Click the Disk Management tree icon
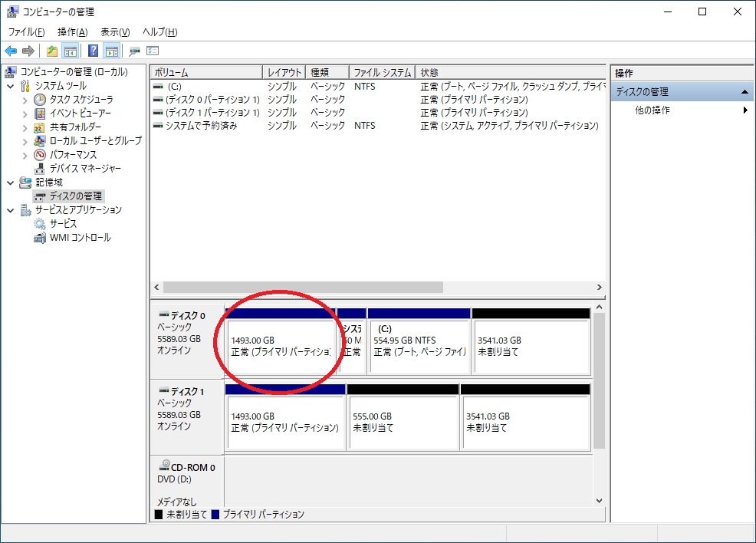This screenshot has width=756, height=543. coord(40,196)
